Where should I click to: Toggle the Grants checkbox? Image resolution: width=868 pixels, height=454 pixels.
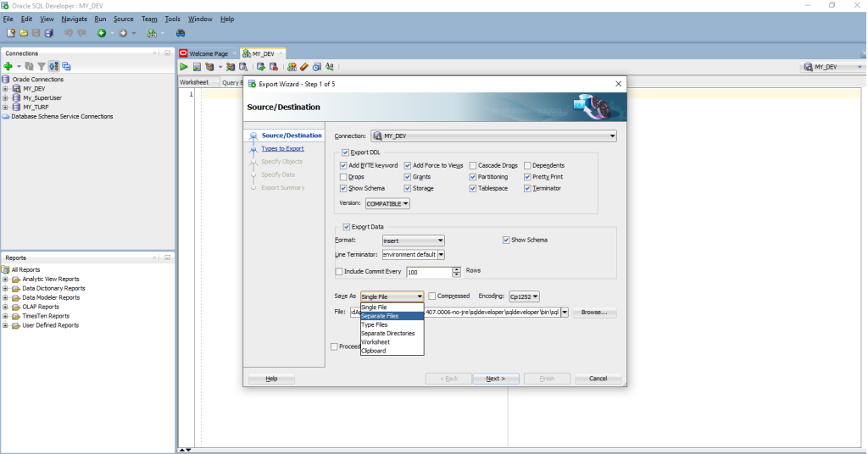(x=408, y=177)
